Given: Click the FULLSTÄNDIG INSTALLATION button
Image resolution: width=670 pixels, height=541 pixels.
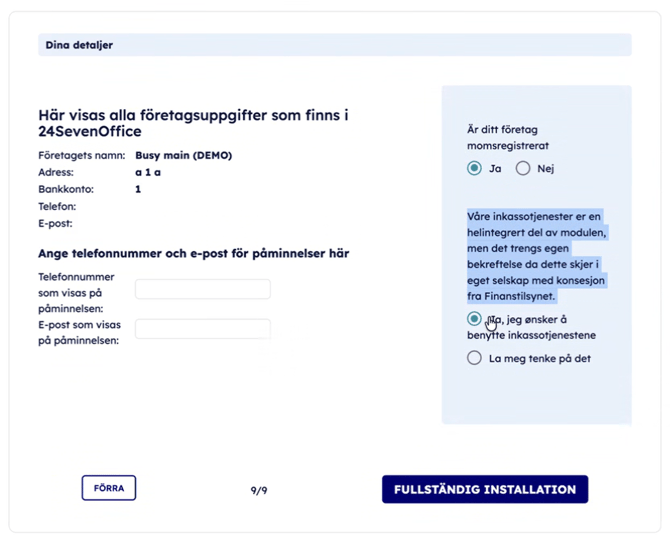Looking at the screenshot, I should click(484, 489).
